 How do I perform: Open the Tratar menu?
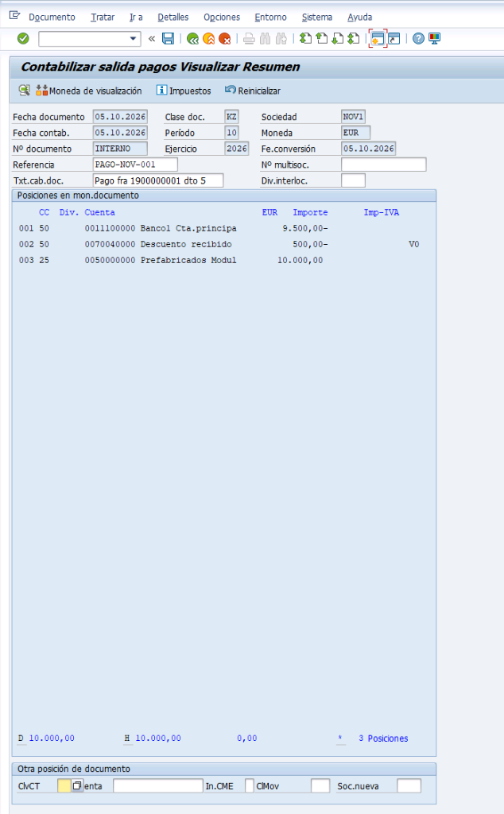103,17
